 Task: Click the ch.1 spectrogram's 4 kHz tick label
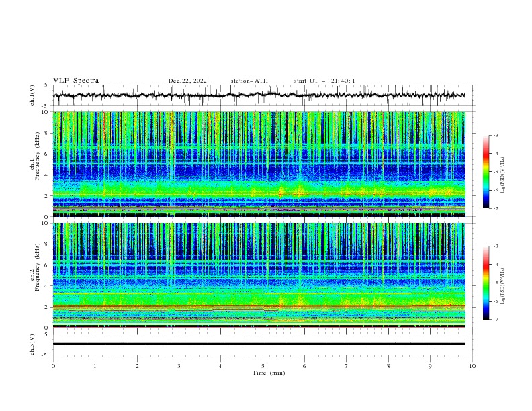pyautogui.click(x=47, y=175)
